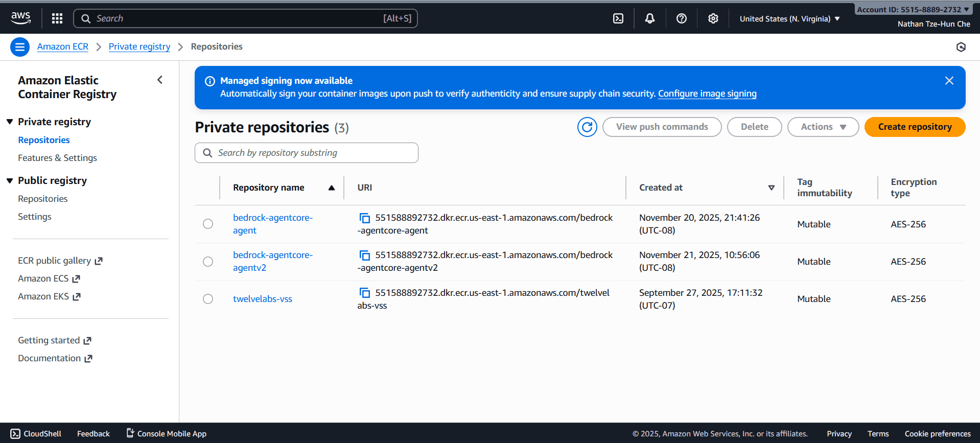The image size is (980, 443).
Task: Open Features & Settings
Action: (x=57, y=158)
